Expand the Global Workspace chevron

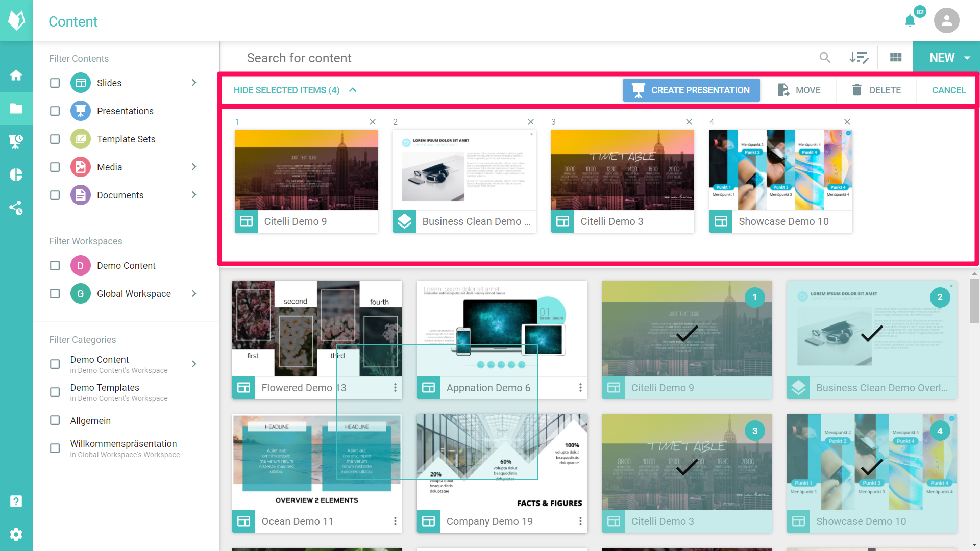click(194, 293)
